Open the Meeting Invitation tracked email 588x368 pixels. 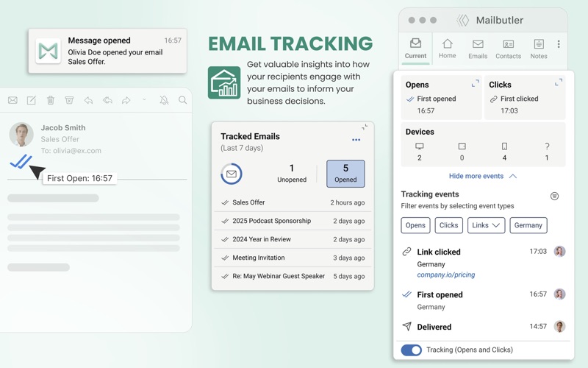[293, 258]
